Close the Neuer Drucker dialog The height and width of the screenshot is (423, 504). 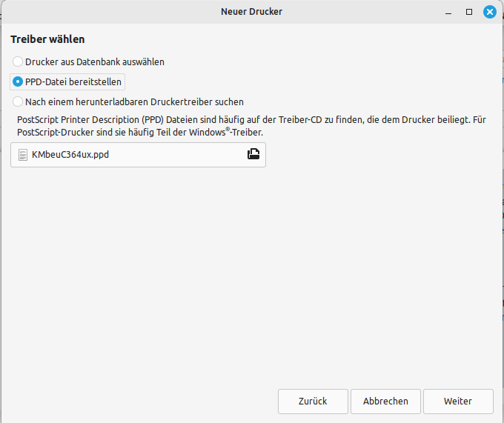pos(489,12)
